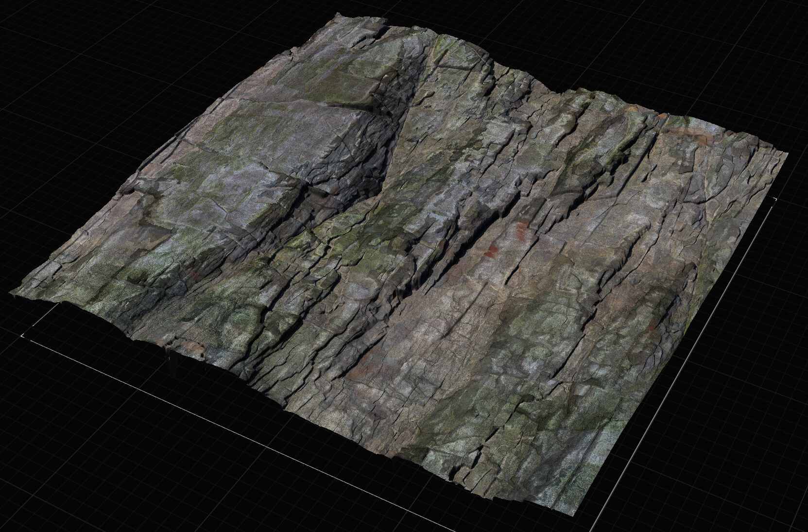Click the lower red paint mark on the terrain
The height and width of the screenshot is (532, 808).
pyautogui.click(x=492, y=251)
